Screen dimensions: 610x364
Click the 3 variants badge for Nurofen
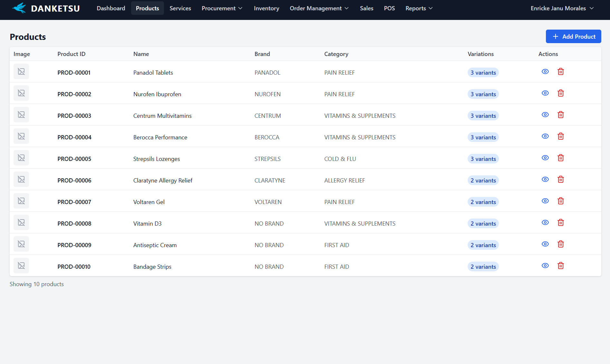483,94
